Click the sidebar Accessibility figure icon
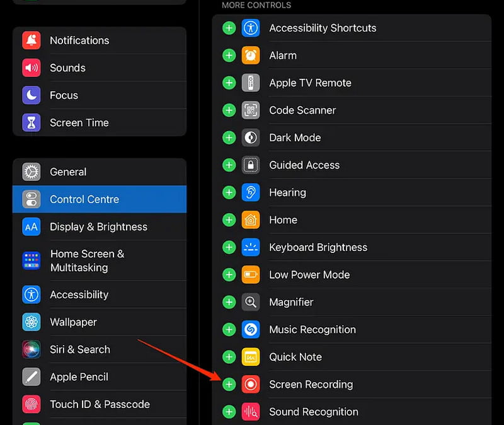This screenshot has height=425, width=504. (31, 294)
